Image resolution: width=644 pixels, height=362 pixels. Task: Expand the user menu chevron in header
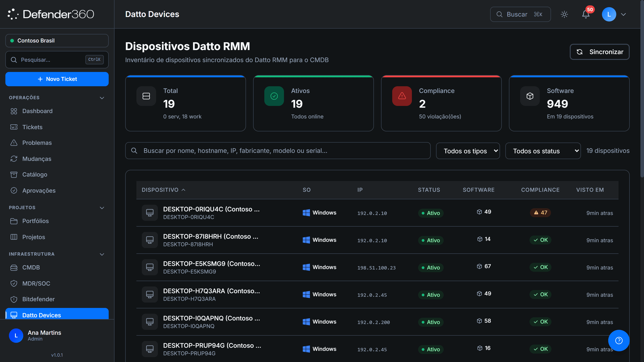click(x=623, y=14)
